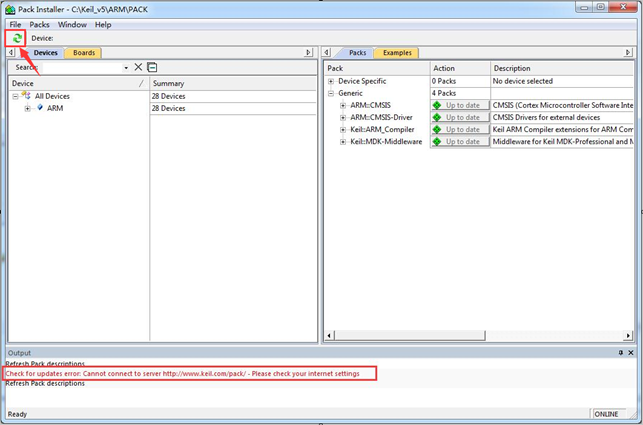The image size is (643, 425).
Task: Open the File menu
Action: pyautogui.click(x=15, y=25)
